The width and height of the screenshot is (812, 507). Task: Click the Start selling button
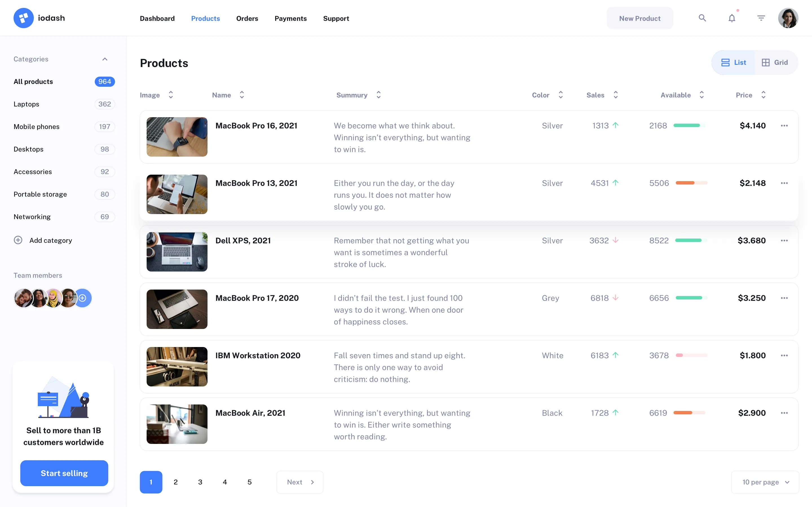[64, 473]
